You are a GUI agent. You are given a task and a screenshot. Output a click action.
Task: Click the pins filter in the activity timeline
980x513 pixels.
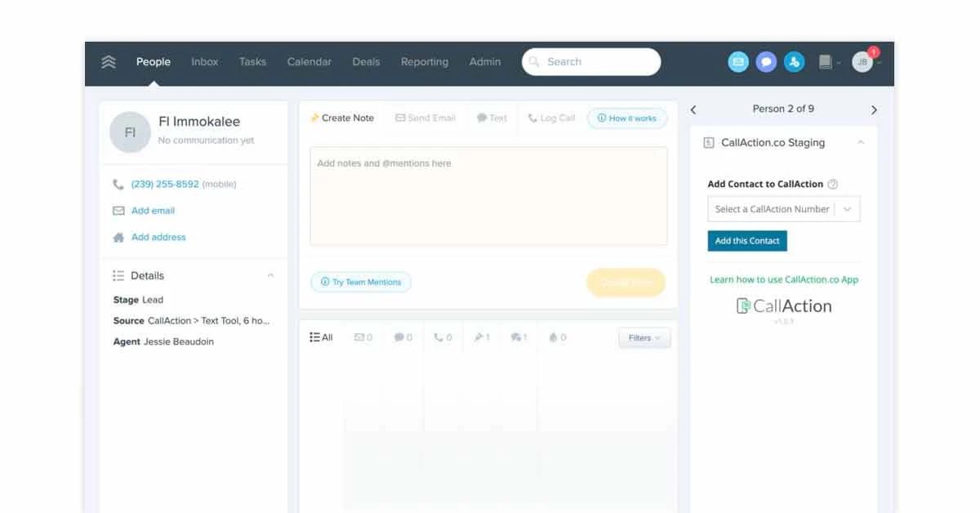tap(481, 337)
